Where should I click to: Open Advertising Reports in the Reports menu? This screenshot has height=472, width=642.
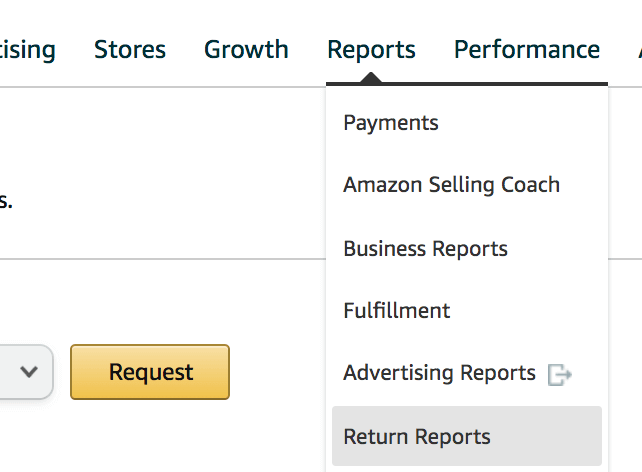439,373
